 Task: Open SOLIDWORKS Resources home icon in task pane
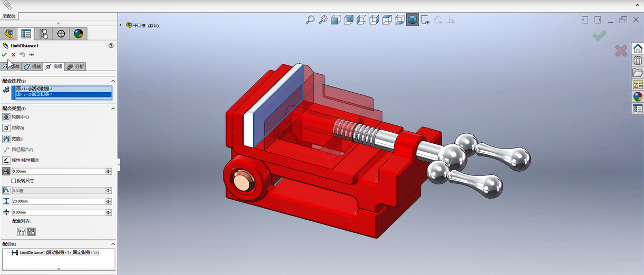(638, 48)
